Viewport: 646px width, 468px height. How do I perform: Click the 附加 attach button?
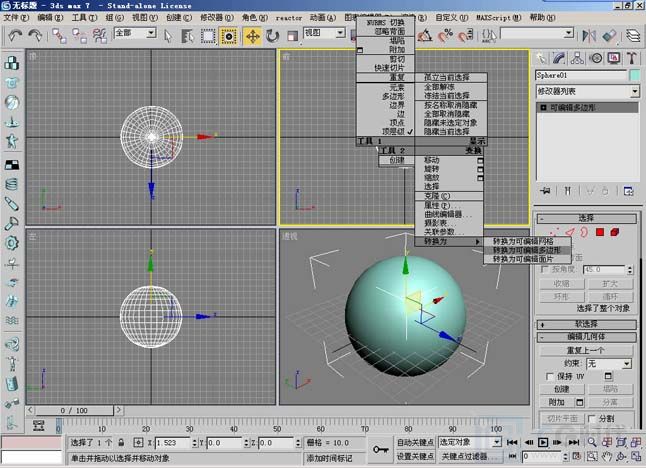[x=556, y=402]
